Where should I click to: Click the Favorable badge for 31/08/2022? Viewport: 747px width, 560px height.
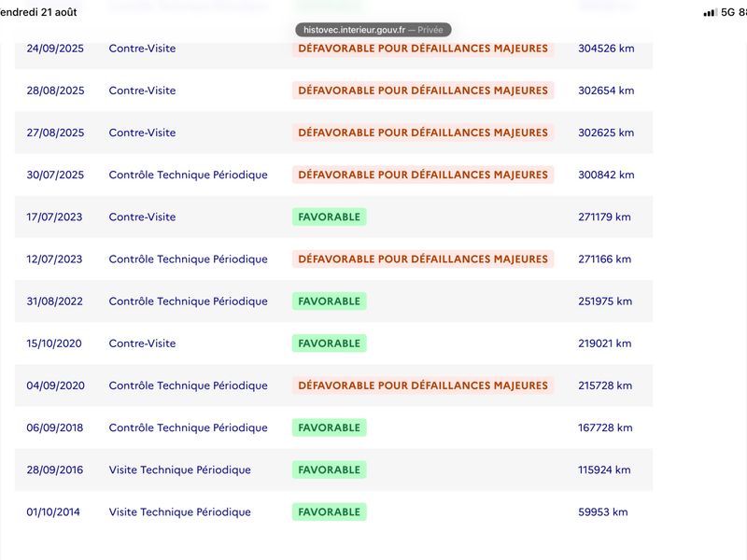(x=330, y=301)
